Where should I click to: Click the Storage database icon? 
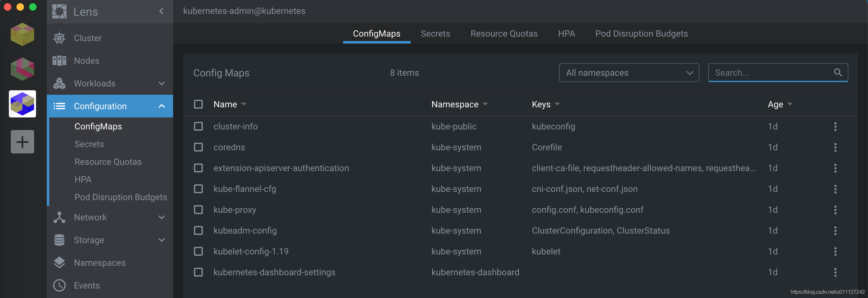[59, 240]
